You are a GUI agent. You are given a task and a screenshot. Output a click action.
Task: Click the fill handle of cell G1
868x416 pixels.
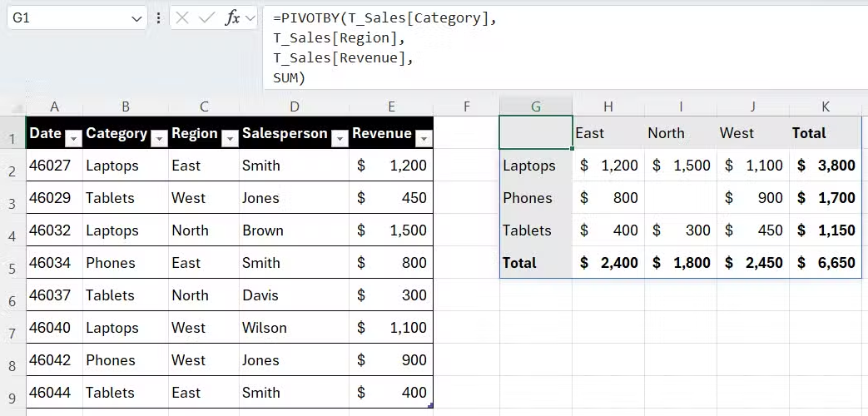pyautogui.click(x=572, y=148)
